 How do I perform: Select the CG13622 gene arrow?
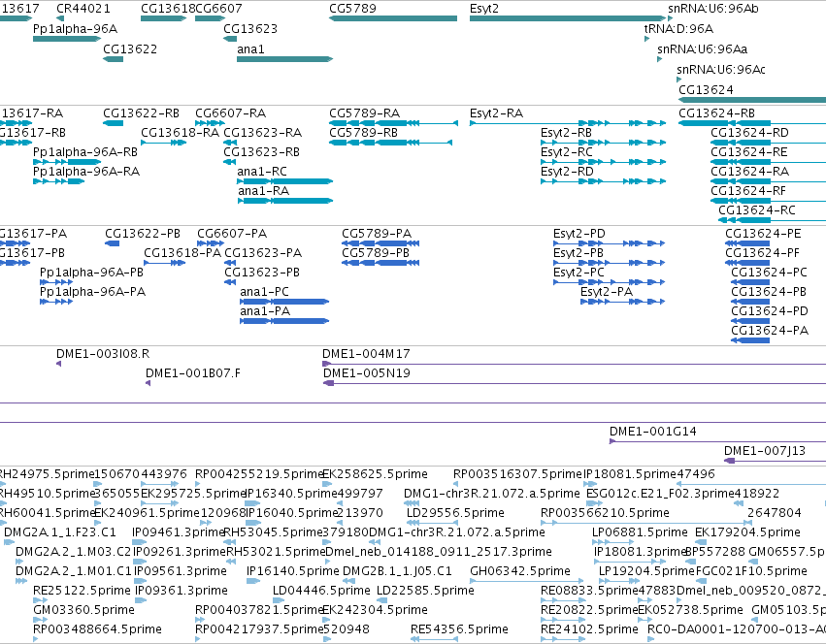point(113,59)
